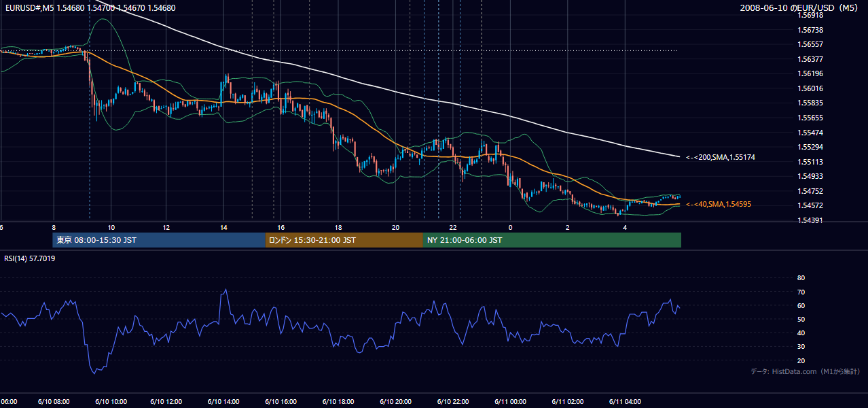
Task: Select the 200 SMA label reading 1.55174
Action: pyautogui.click(x=721, y=157)
